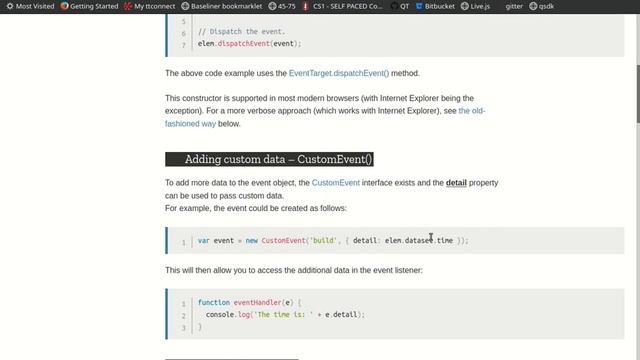Run the Baseliner bookmarklet bookmark
640x360 pixels.
point(222,6)
